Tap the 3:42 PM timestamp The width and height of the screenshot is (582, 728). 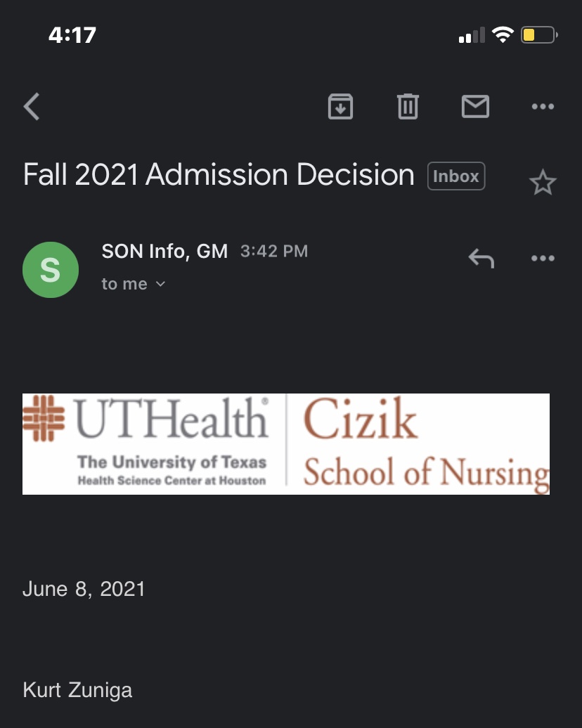274,251
